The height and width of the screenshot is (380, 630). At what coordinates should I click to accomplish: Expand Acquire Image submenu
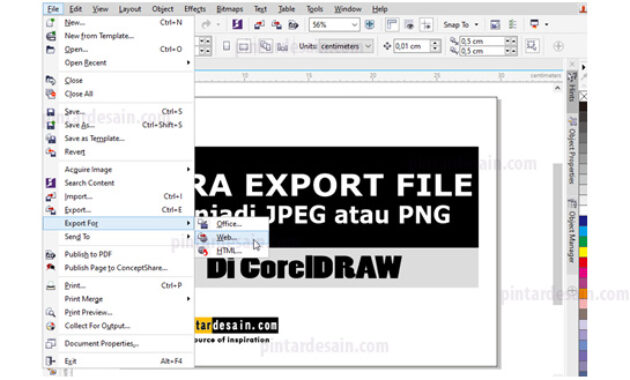pos(119,170)
